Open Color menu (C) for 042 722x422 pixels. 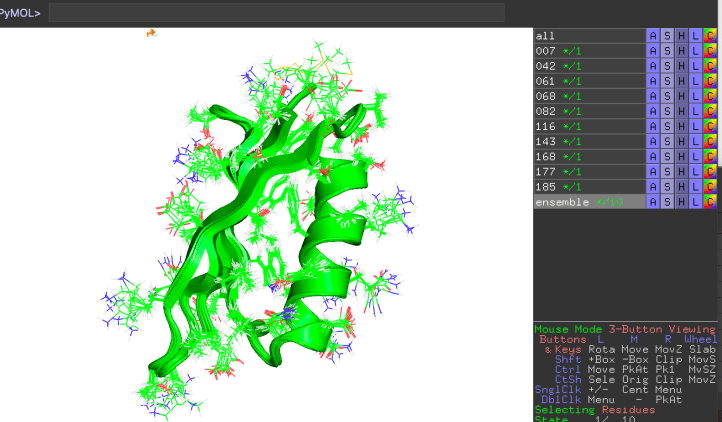710,66
